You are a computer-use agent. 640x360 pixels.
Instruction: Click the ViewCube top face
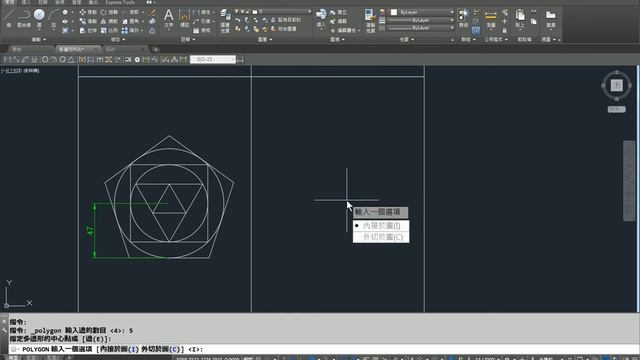[x=616, y=85]
